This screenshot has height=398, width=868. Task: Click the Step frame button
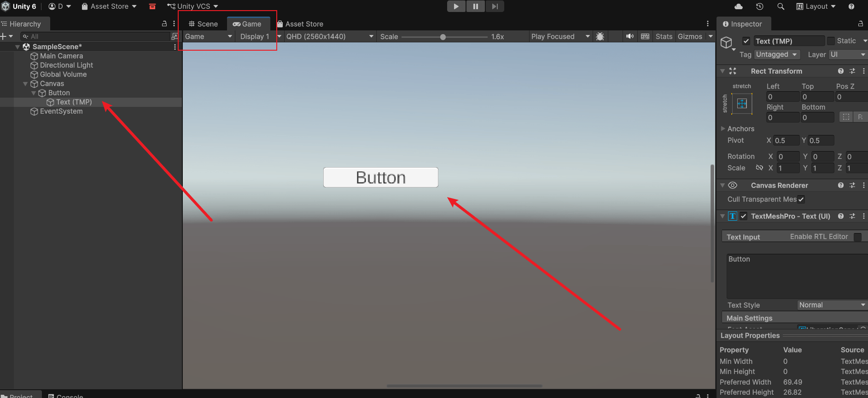[x=495, y=6]
